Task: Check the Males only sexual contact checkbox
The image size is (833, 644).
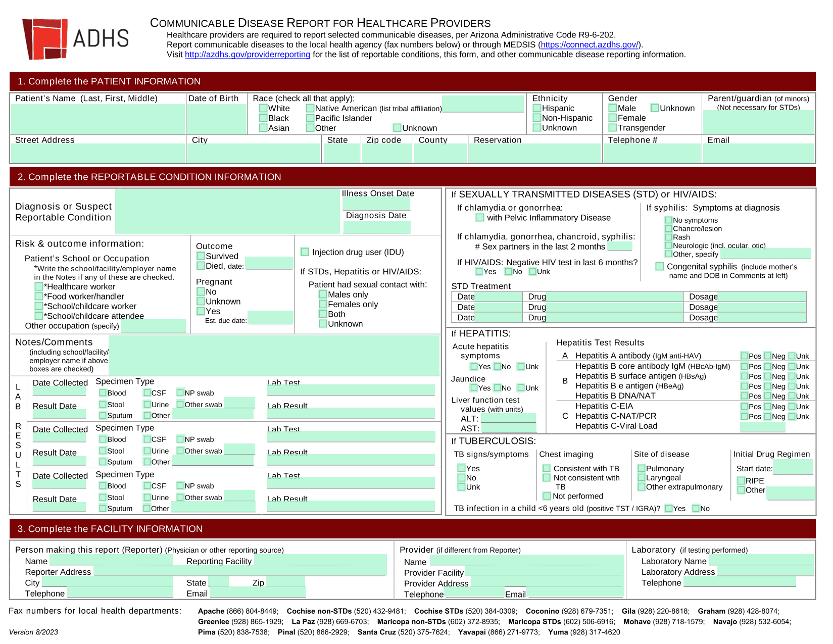Action: click(323, 294)
